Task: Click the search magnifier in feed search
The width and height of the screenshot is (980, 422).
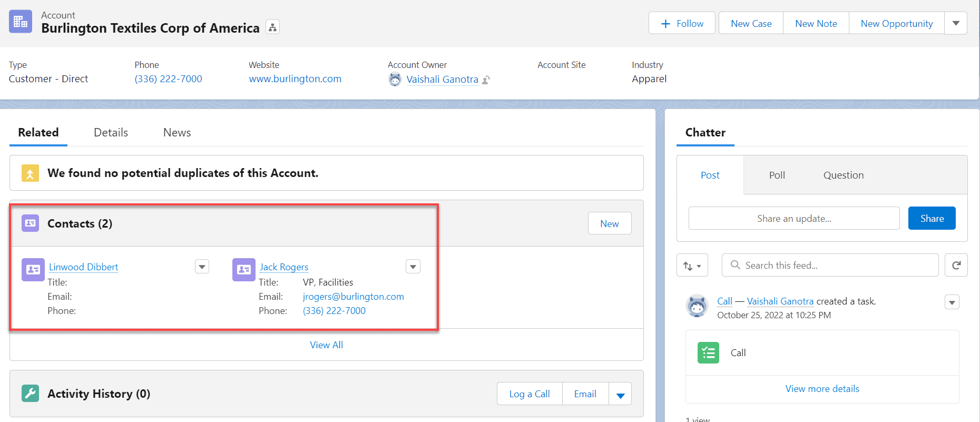Action: [x=736, y=265]
